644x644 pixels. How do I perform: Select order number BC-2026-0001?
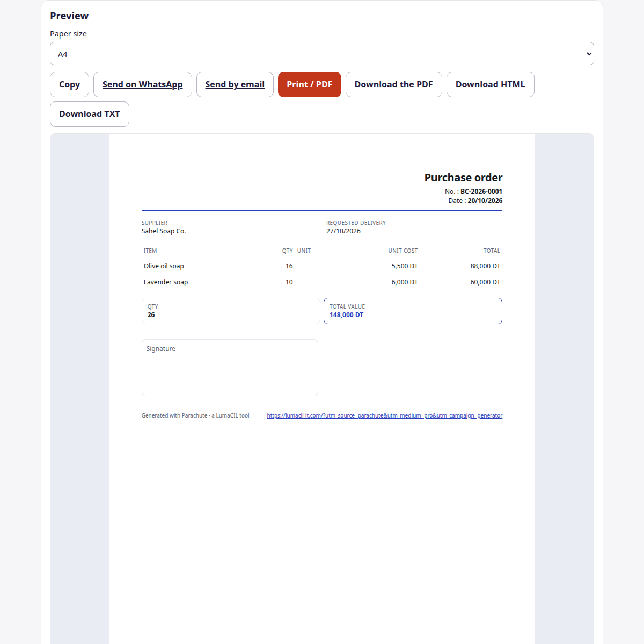coord(481,192)
